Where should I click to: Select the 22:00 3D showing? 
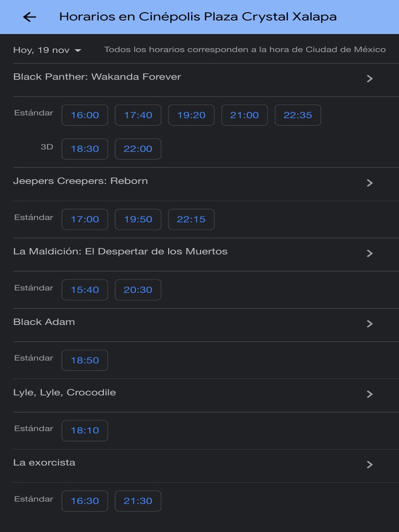click(138, 149)
